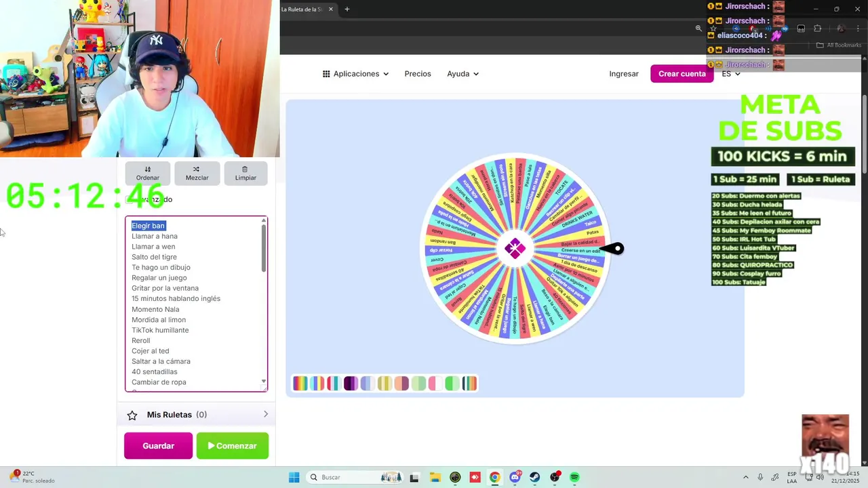Select the bright green palette swatch
The width and height of the screenshot is (868, 488).
tap(452, 384)
